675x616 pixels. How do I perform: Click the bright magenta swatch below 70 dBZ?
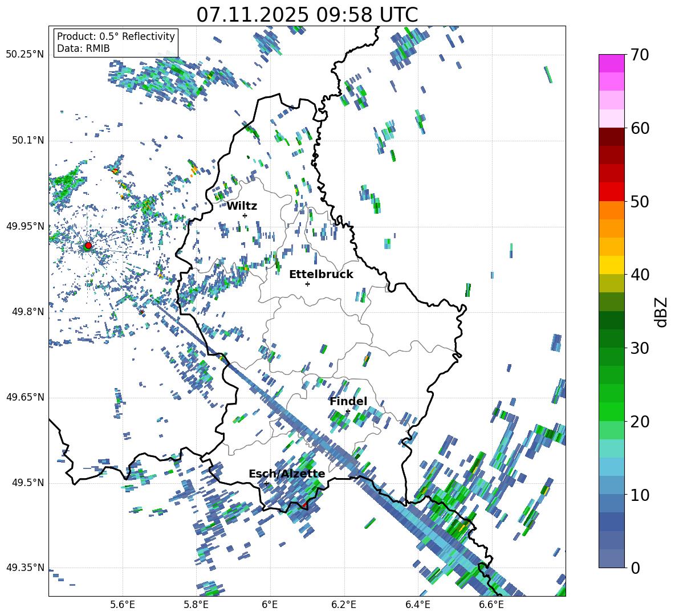pos(611,63)
